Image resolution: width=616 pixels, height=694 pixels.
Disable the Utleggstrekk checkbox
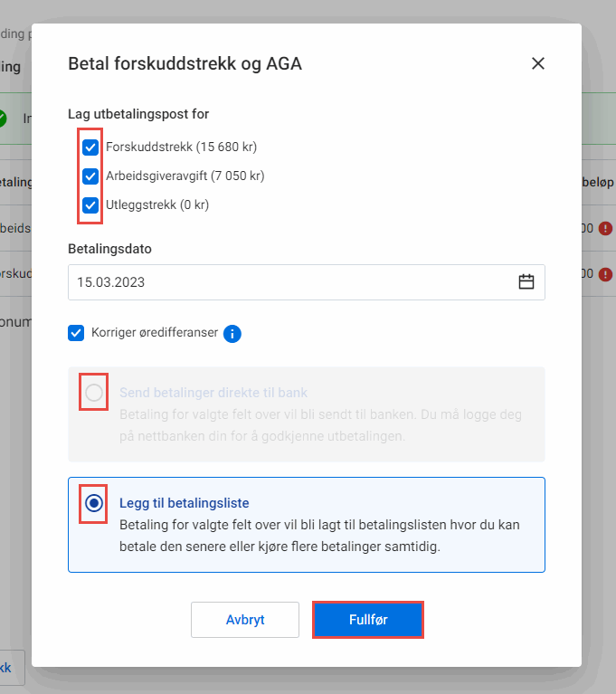90,204
